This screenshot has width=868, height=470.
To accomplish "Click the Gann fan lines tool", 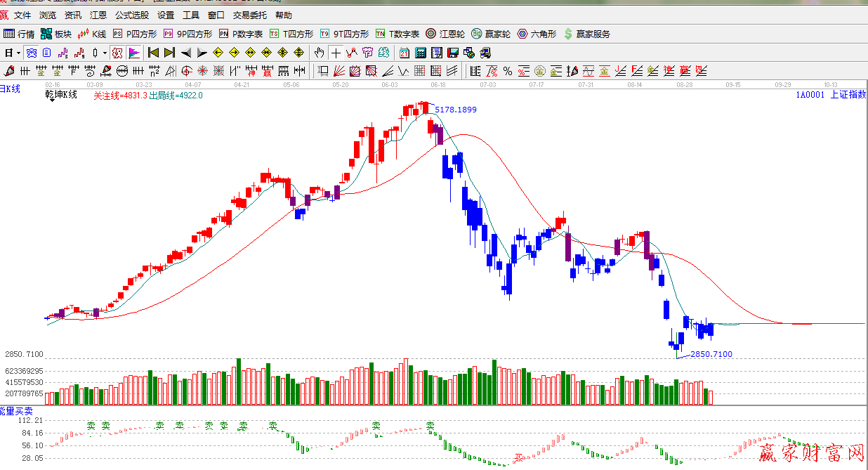I will coord(338,71).
